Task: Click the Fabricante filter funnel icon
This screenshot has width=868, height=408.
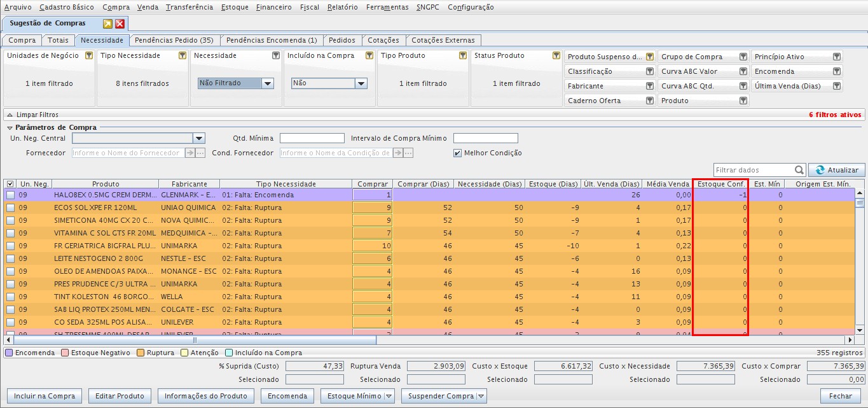Action: pyautogui.click(x=650, y=86)
